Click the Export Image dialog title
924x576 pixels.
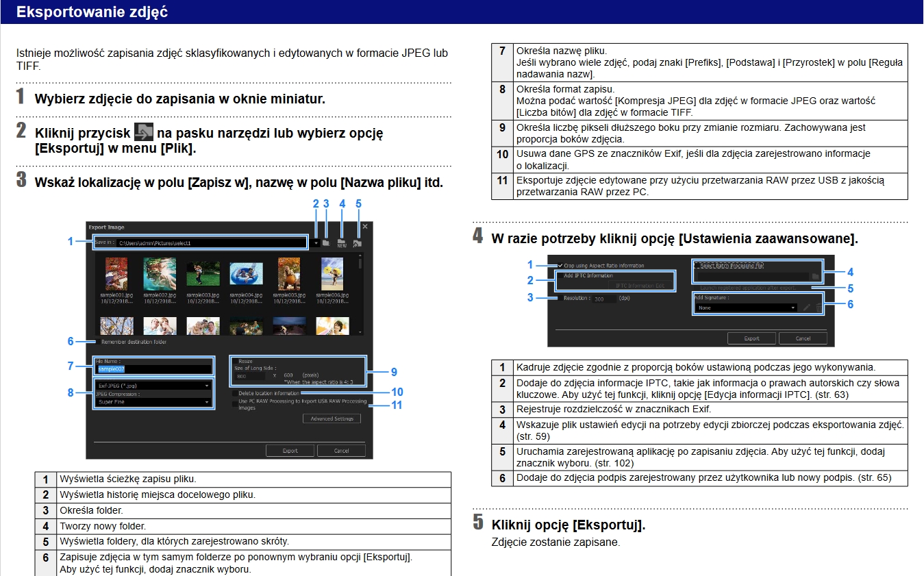coord(106,227)
